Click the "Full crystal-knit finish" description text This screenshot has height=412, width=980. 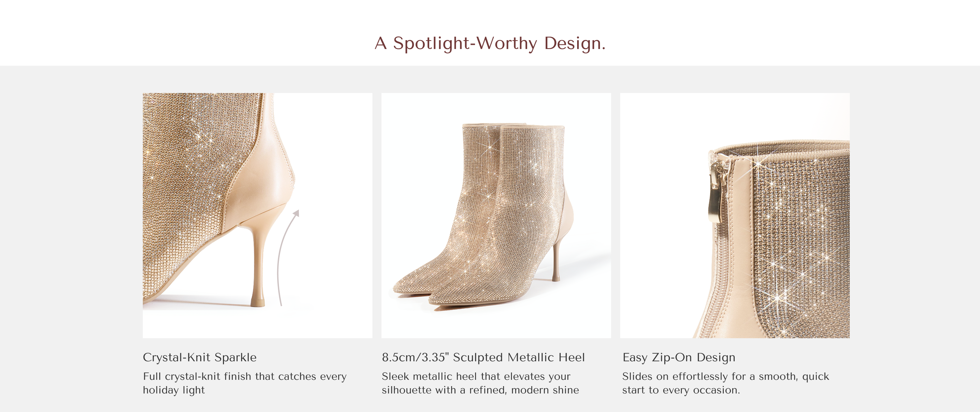[x=245, y=383]
